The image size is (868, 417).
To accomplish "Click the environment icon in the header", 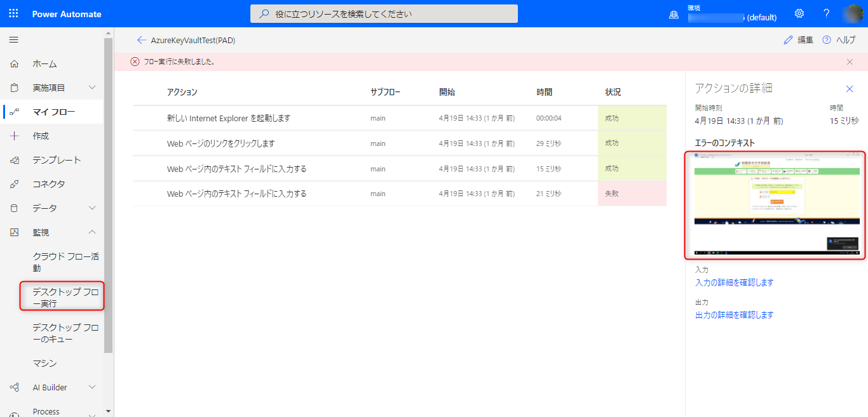I will point(674,15).
